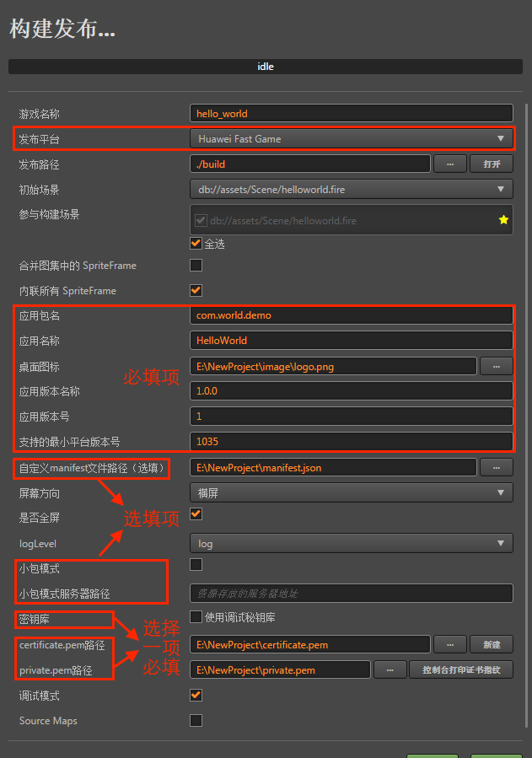Click certificate.pem path input field
532x758 pixels.
(x=309, y=644)
